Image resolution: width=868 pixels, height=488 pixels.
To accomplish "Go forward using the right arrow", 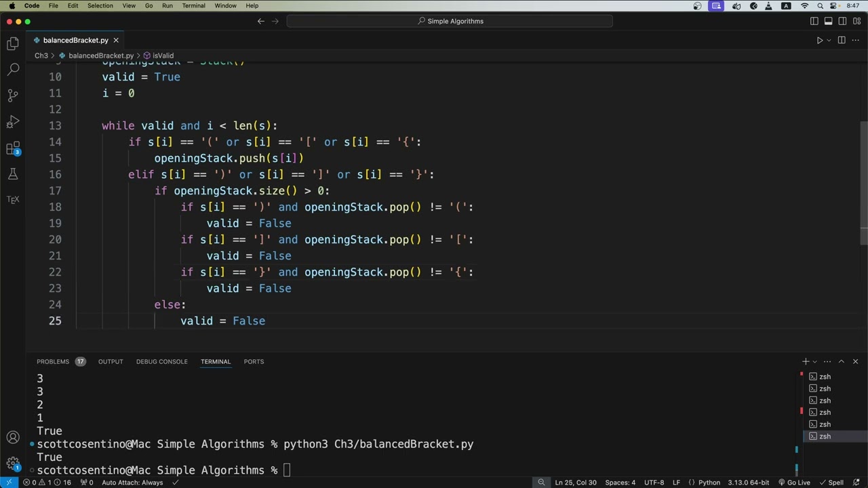I will coord(275,21).
